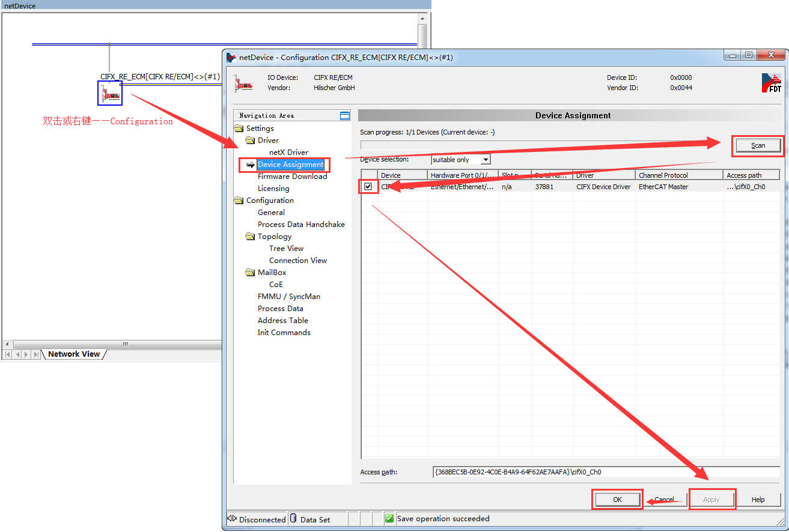Click the MailBox folder icon
Screen dimensions: 789x532
coord(251,272)
